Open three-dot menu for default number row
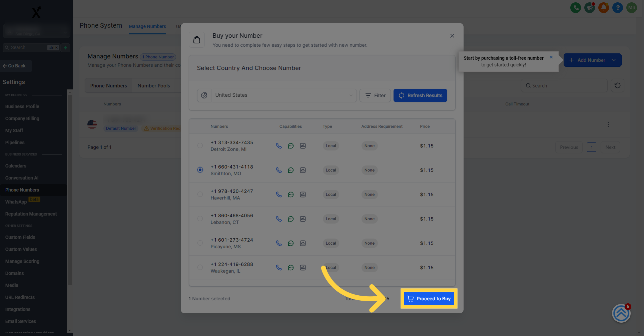Viewport: 644px width, 336px height. [608, 124]
